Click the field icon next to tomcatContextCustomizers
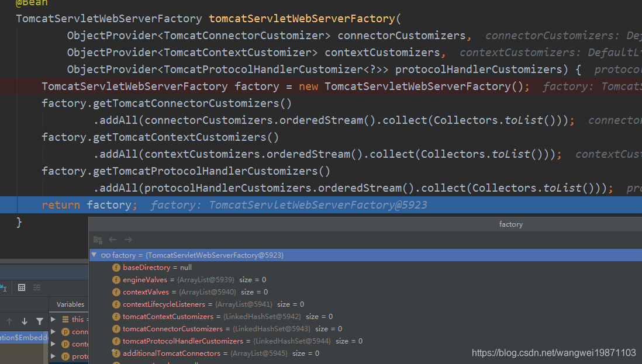This screenshot has width=642, height=364. click(116, 317)
